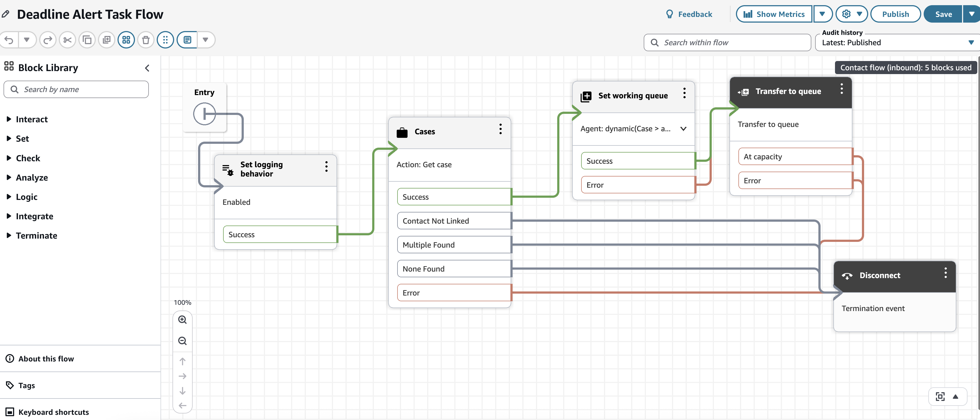Click the fit-to-screen icon at bottom right
The image size is (980, 420).
(x=941, y=396)
